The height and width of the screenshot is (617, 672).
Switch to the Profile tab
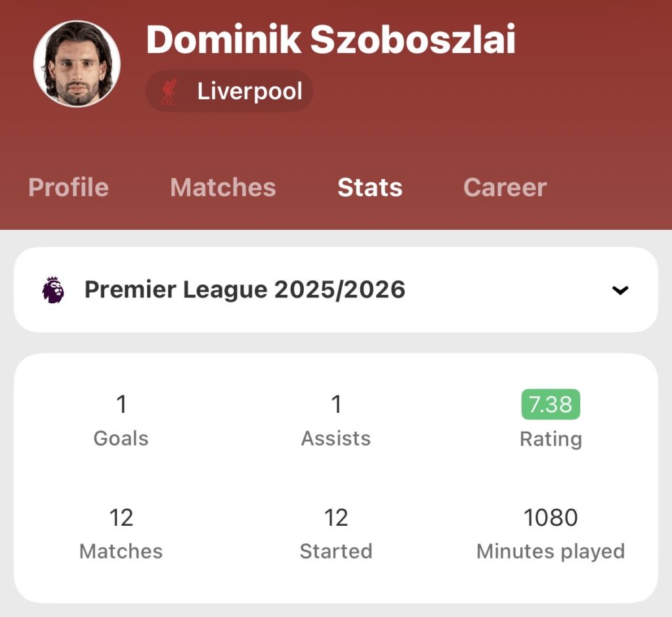[68, 188]
